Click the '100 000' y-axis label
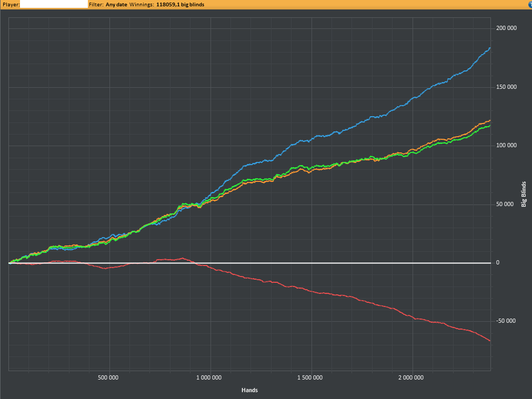This screenshot has height=399, width=532. 506,146
